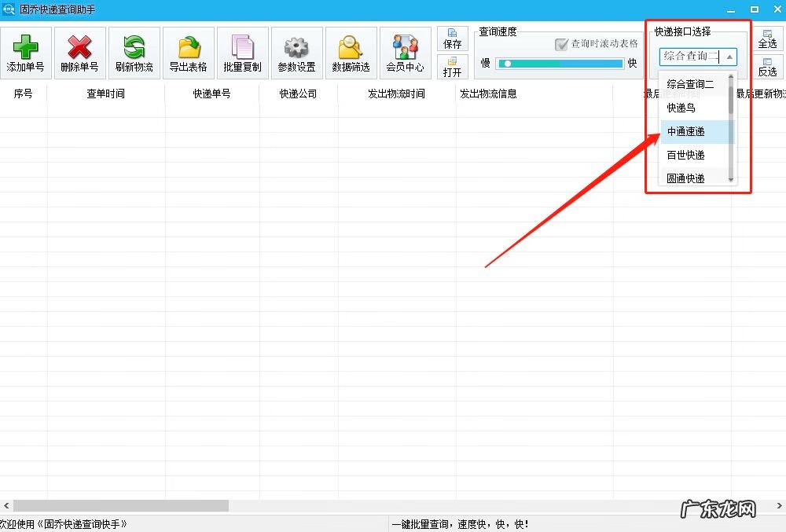Select 快递鸟 from the interface list
The image size is (786, 532).
[x=696, y=108]
